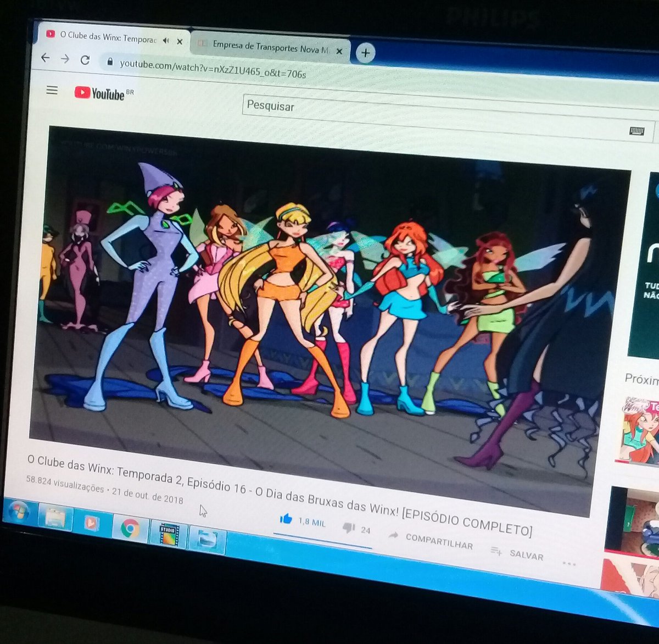659x644 pixels.
Task: Switch to Empresa de Transportes Nova tab
Action: click(x=270, y=47)
